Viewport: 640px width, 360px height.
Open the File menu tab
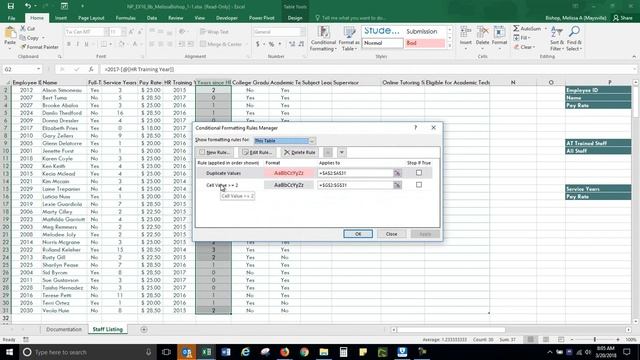pos(11,18)
